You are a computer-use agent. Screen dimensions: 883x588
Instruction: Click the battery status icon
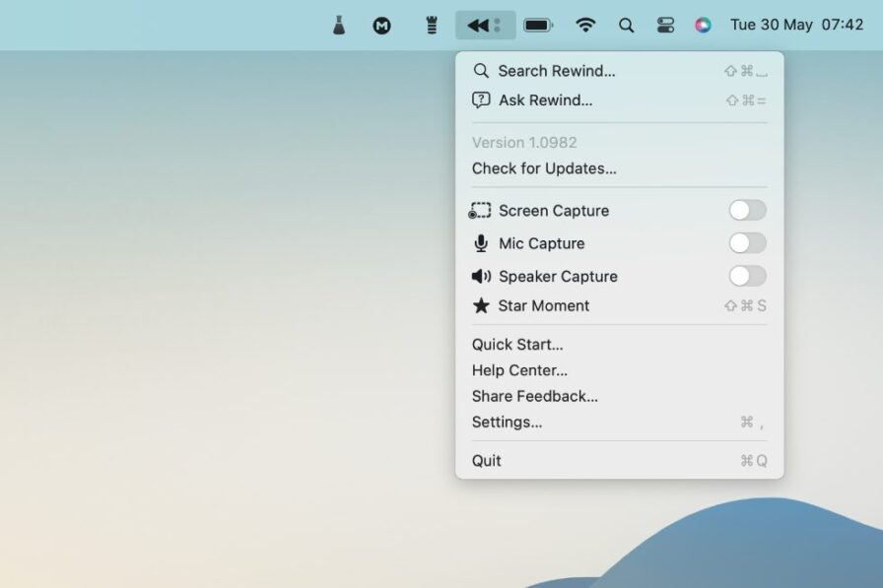(x=538, y=26)
